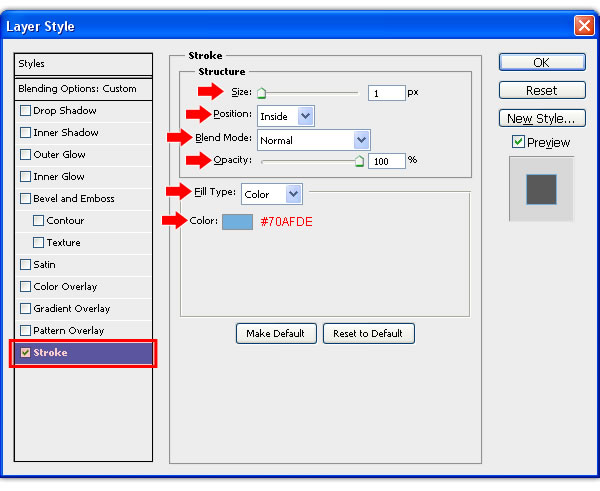
Task: Open the Pattern Overlay settings label
Action: (x=69, y=331)
